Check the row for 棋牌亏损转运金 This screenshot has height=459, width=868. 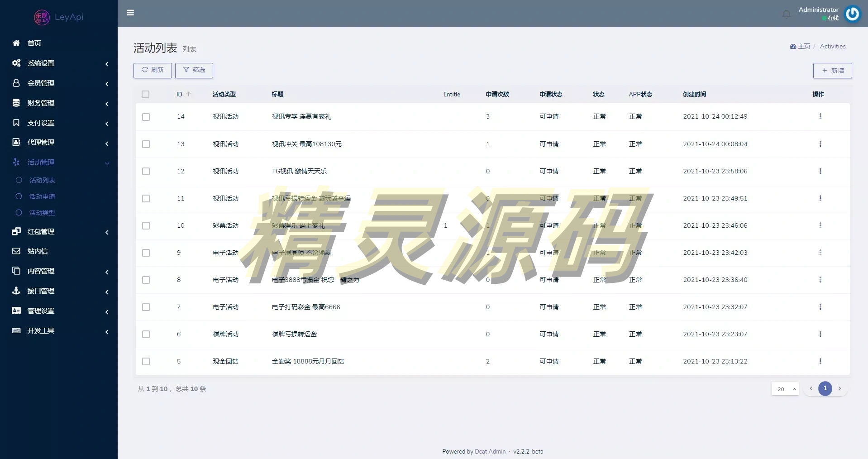pos(146,334)
